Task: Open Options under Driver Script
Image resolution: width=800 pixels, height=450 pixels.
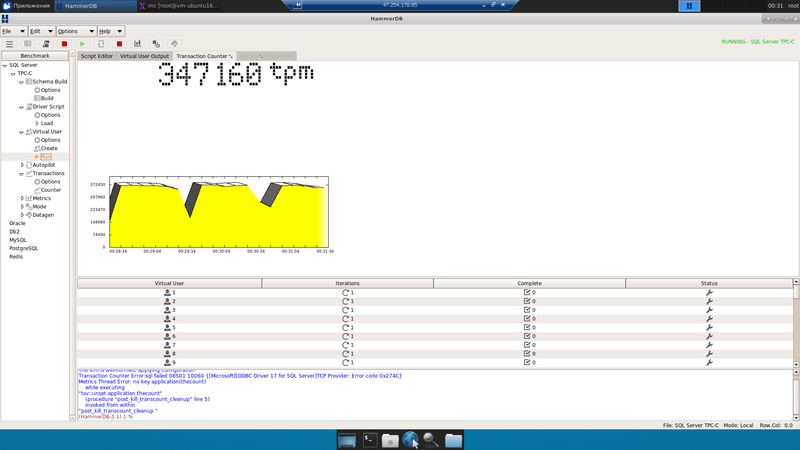Action: [x=47, y=115]
